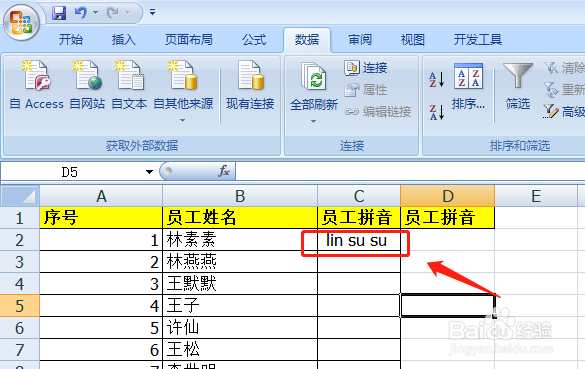Select row 7 header
The image size is (585, 369).
tap(20, 350)
